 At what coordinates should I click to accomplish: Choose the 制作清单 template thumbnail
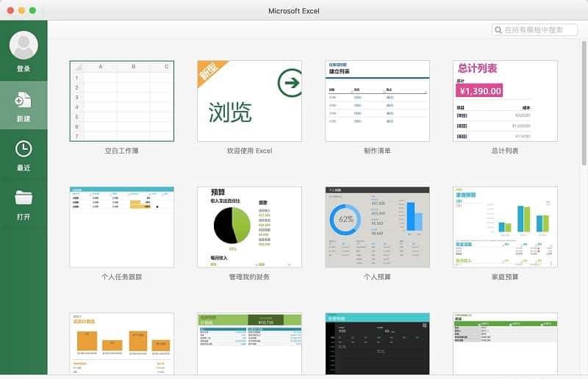377,101
